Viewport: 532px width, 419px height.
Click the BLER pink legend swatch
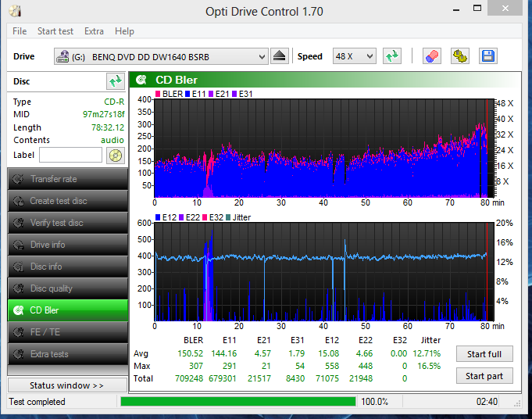[x=158, y=94]
